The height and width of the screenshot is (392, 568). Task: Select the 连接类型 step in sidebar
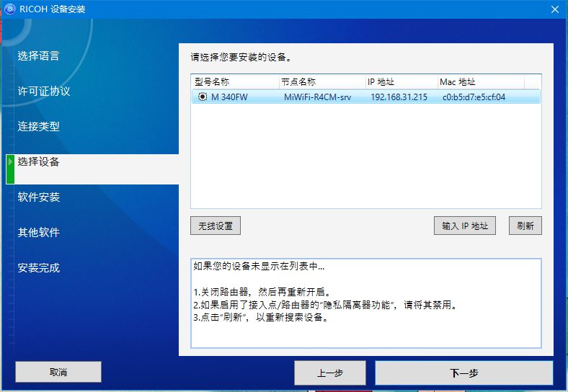38,126
